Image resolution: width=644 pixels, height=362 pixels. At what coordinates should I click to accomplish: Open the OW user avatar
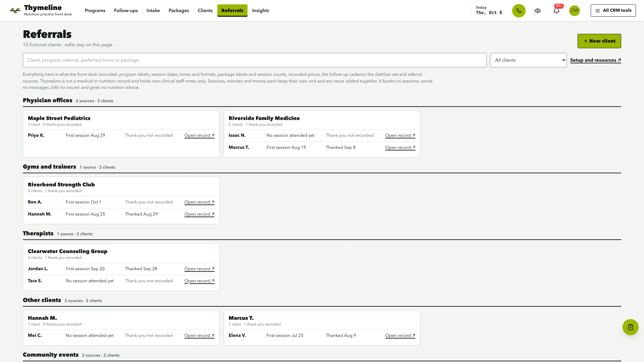point(575,11)
